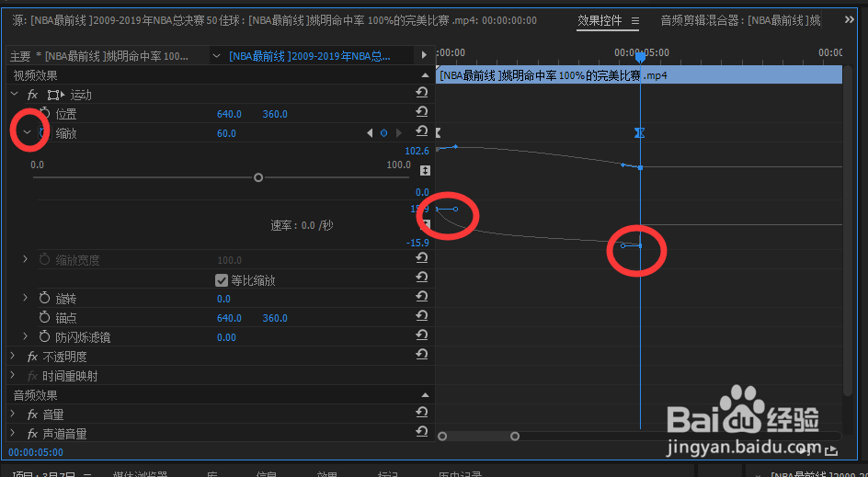Image resolution: width=868 pixels, height=477 pixels.
Task: Expand the 防闪烁滤镜 property
Action: (26, 335)
